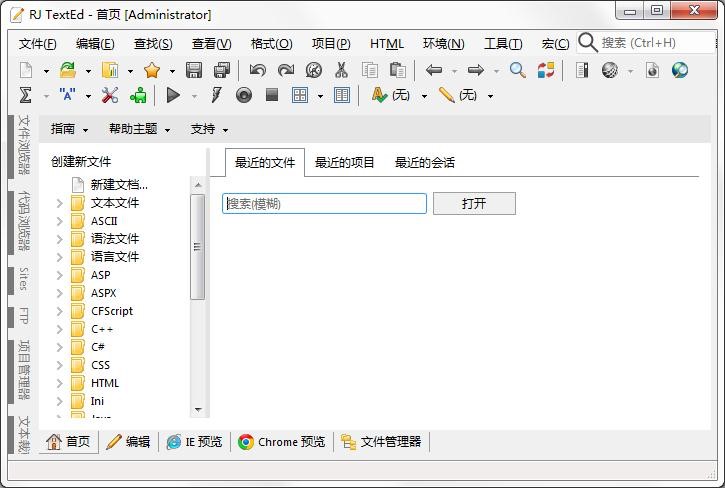Click the Run play triangle icon
Screen dimensions: 725x488
click(x=173, y=96)
